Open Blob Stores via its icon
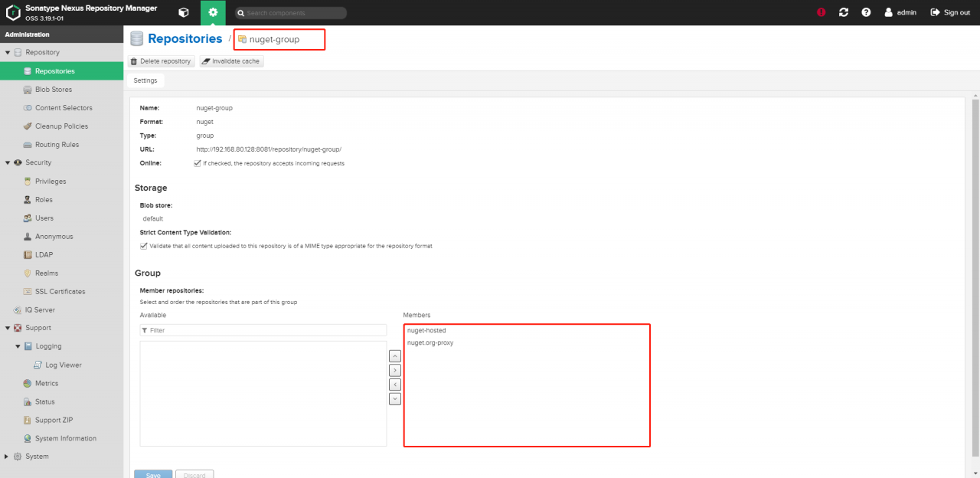 click(28, 90)
